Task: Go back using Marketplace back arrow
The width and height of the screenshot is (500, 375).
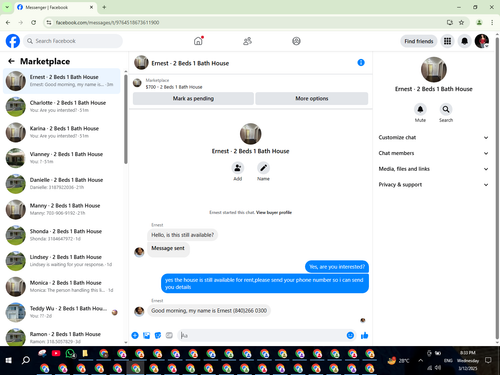Action: point(11,61)
